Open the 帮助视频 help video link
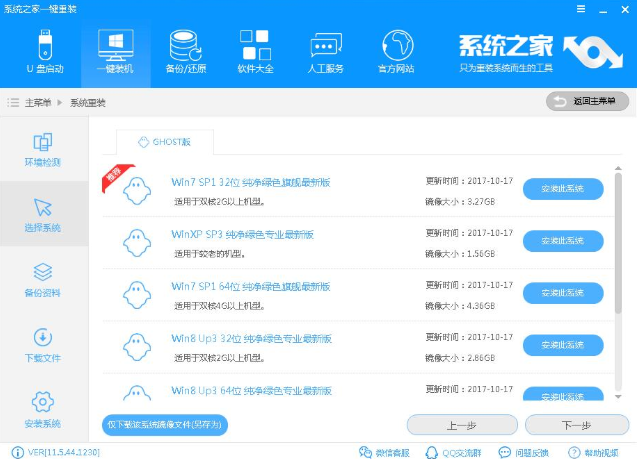Image resolution: width=638 pixels, height=459 pixels. (x=602, y=451)
